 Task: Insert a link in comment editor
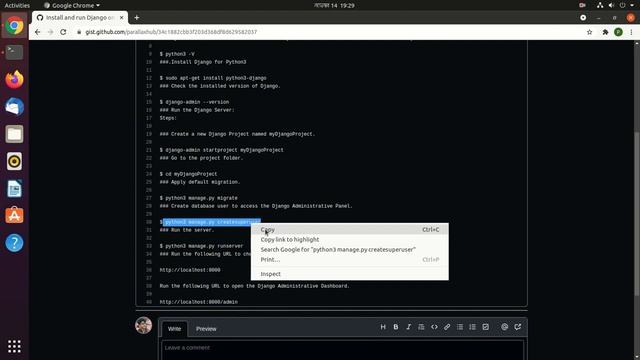447,327
